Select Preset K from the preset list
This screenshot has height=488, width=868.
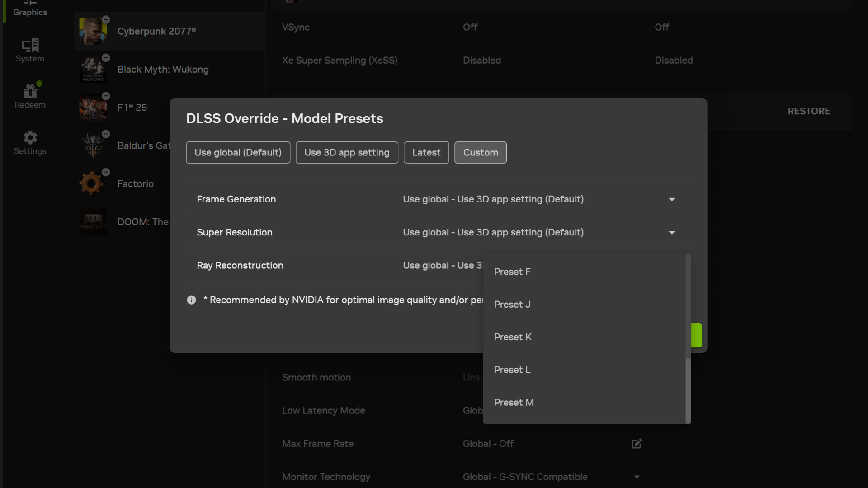point(512,337)
